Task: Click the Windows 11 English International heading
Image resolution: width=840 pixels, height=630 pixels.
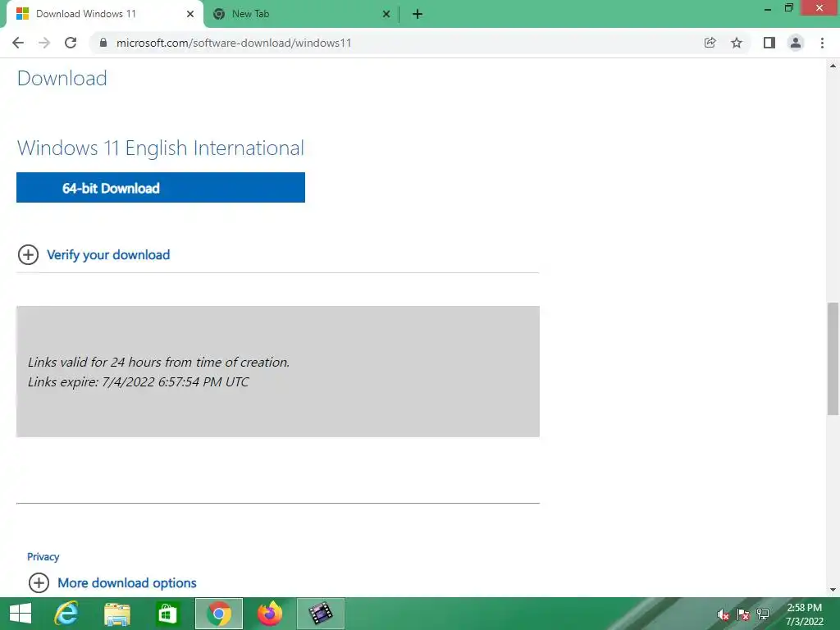Action: (x=161, y=148)
